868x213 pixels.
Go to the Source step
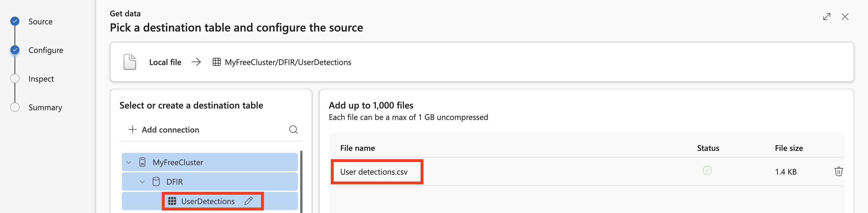(40, 21)
